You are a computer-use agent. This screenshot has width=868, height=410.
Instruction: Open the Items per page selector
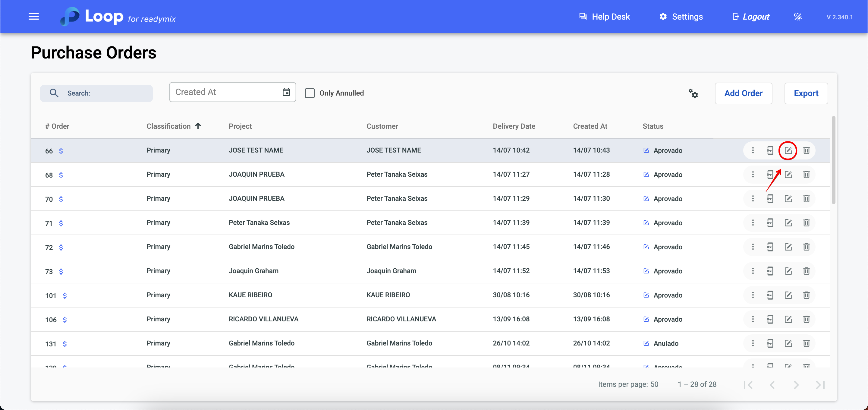[654, 384]
